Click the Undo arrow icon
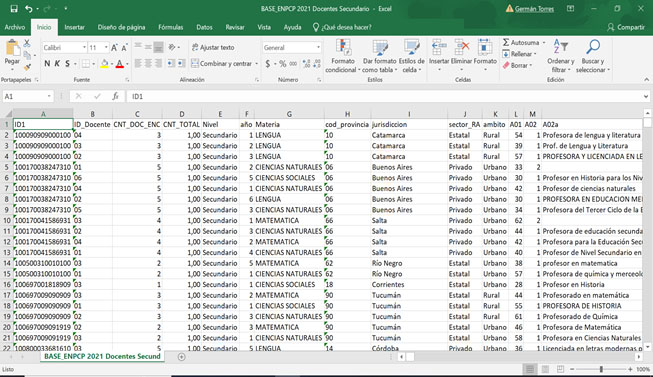Image resolution: width=653 pixels, height=377 pixels. (28, 9)
